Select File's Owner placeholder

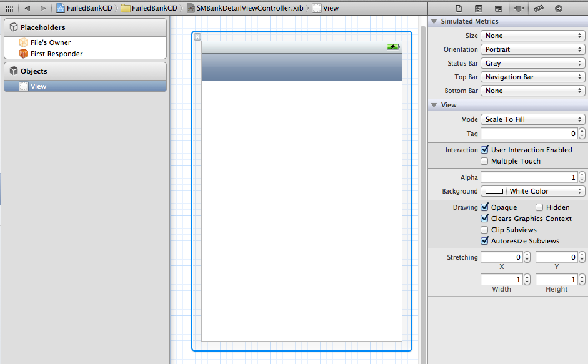click(x=50, y=42)
